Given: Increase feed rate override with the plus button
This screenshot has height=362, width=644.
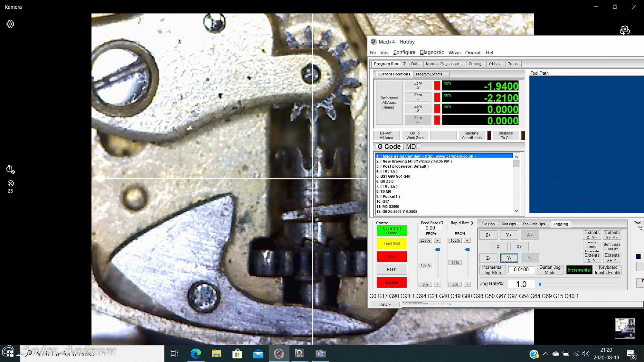Looking at the screenshot, I should point(438,240).
